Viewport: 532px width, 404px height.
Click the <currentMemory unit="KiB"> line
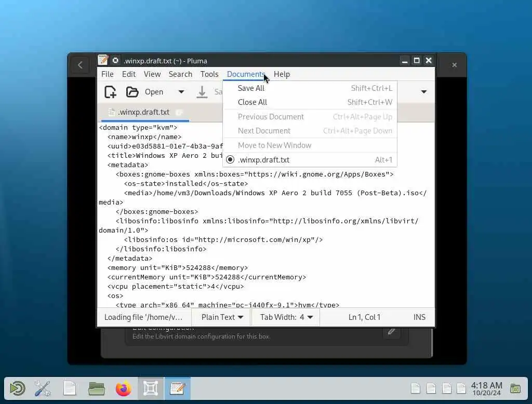tap(207, 277)
